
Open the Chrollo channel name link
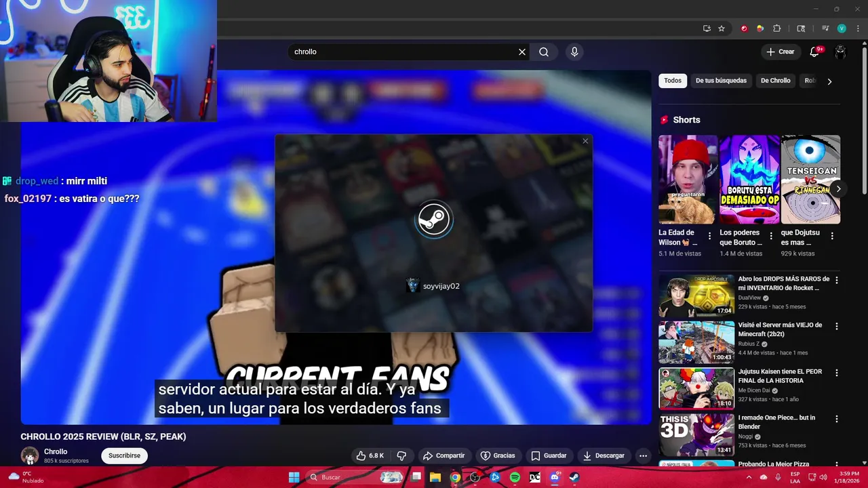coord(56,451)
